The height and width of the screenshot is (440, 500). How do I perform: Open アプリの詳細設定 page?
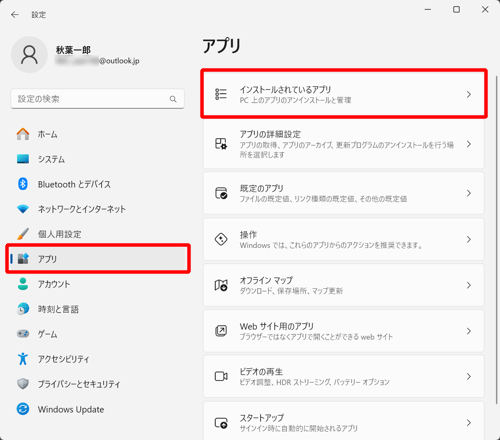344,144
